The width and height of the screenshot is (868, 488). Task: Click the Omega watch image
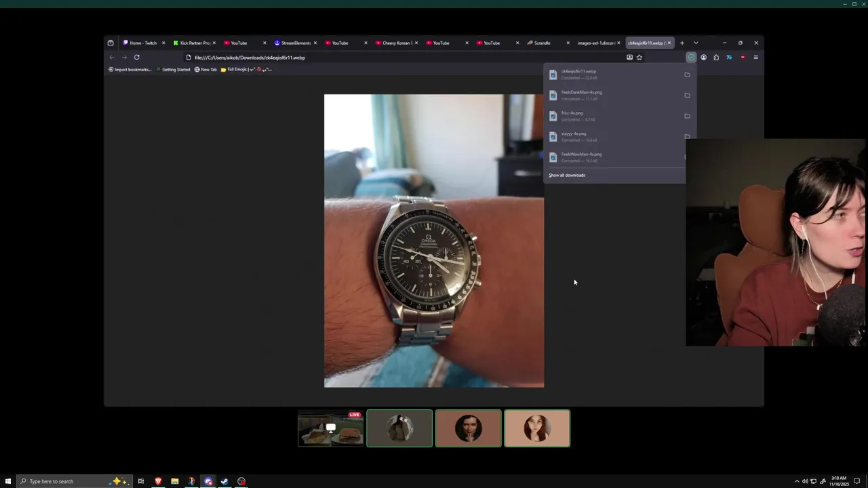click(434, 241)
